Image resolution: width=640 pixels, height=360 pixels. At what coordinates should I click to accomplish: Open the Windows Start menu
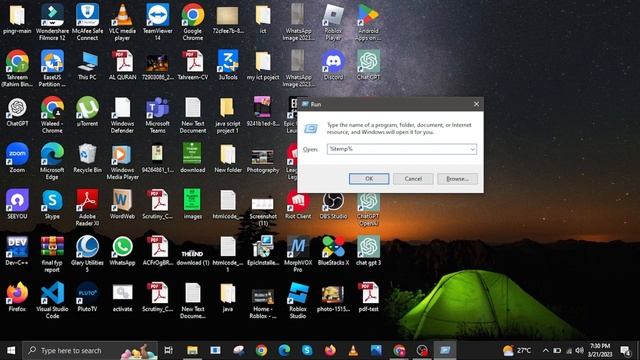coord(11,350)
